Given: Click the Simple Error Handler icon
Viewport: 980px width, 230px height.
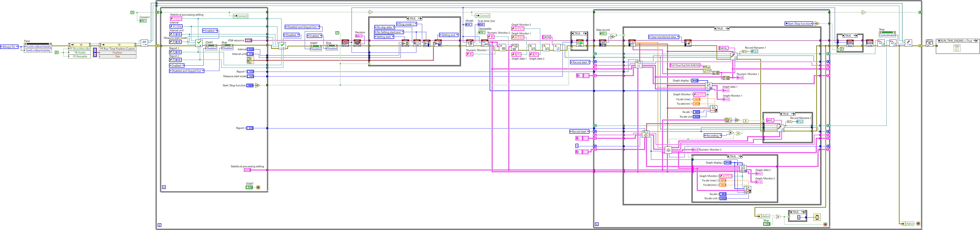Looking at the screenshot, I should [x=929, y=43].
